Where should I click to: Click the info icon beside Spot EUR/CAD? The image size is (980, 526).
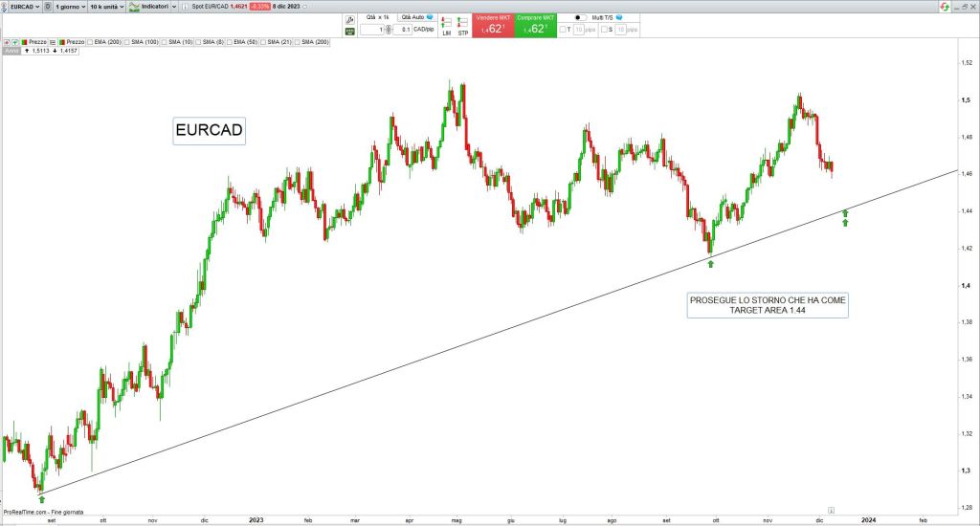[186, 7]
